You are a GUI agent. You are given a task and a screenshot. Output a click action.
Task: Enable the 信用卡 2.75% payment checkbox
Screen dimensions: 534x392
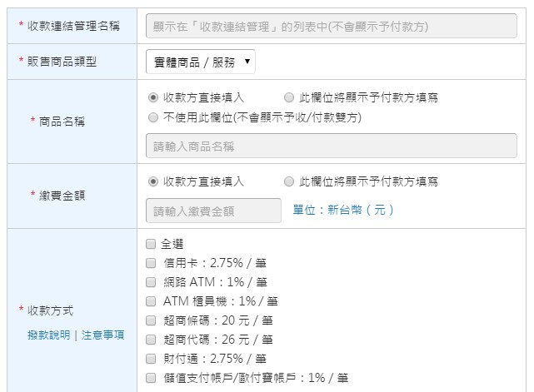click(x=151, y=263)
